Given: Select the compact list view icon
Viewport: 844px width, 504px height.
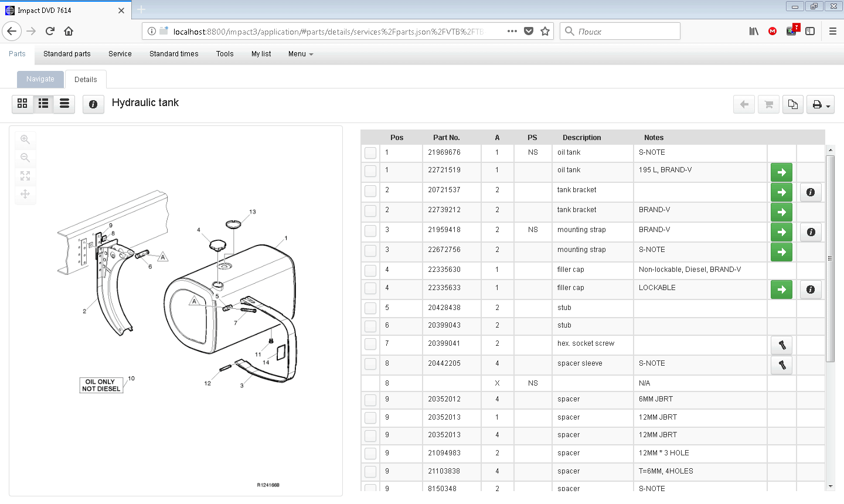Looking at the screenshot, I should click(64, 104).
